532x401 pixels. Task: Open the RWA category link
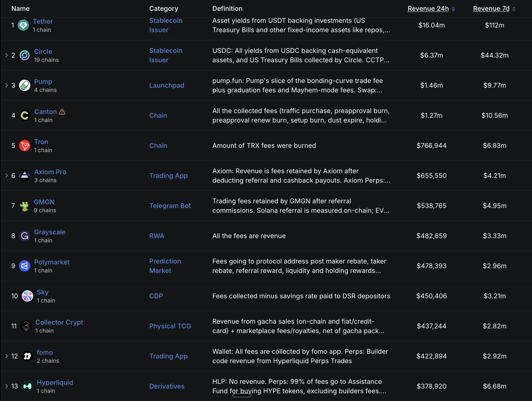pyautogui.click(x=156, y=236)
